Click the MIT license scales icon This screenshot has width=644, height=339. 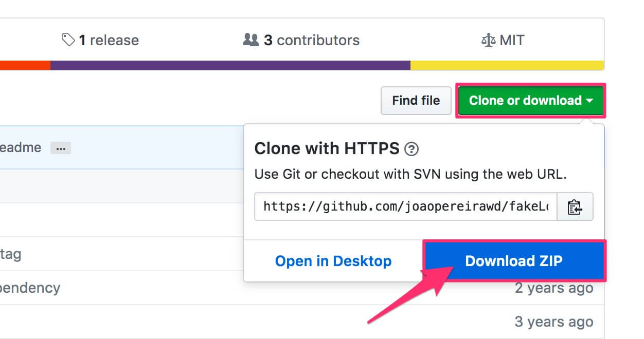[x=488, y=40]
